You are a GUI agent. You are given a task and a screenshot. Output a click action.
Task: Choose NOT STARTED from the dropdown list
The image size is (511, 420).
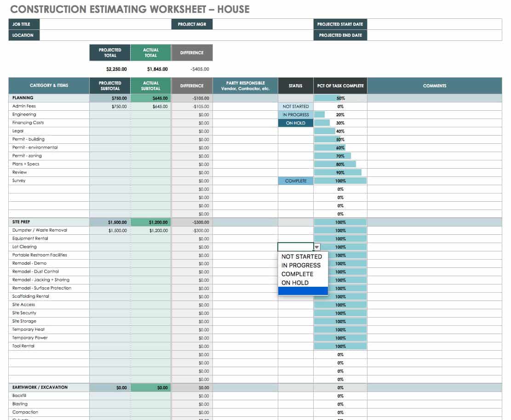pos(301,256)
